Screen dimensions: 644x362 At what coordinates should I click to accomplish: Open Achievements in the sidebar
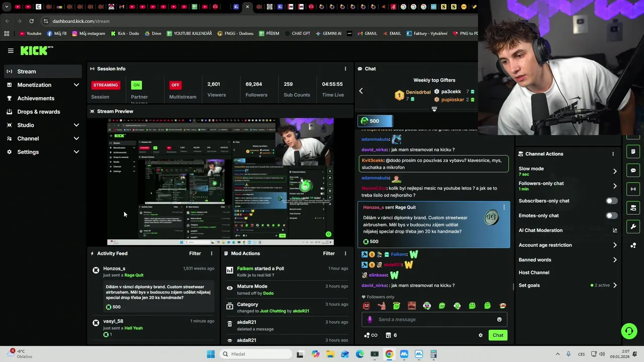tap(42, 99)
